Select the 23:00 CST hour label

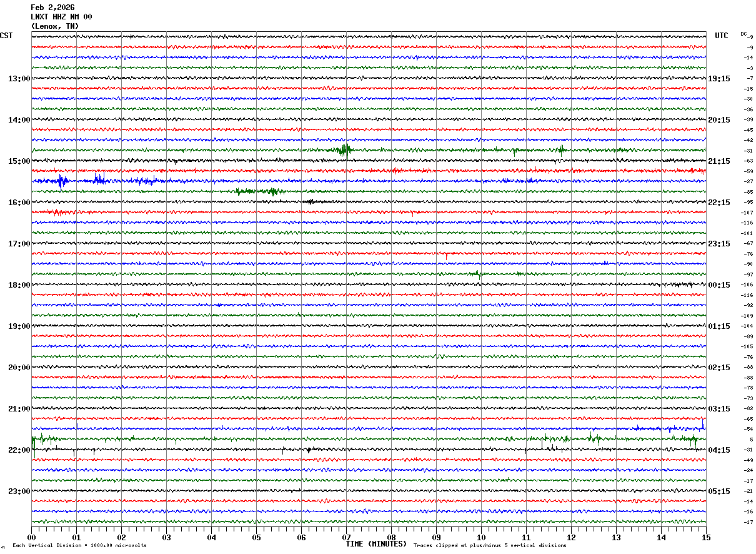(19, 491)
